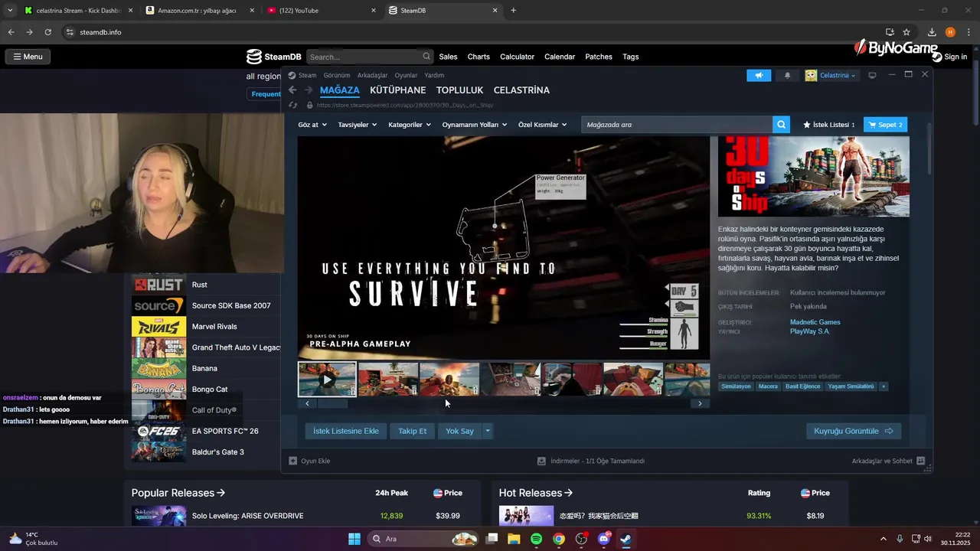
Task: Click the Windows Start button
Action: coord(354,539)
